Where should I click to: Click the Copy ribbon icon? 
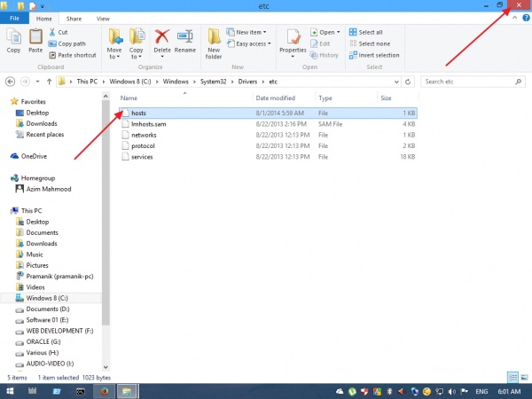13,41
